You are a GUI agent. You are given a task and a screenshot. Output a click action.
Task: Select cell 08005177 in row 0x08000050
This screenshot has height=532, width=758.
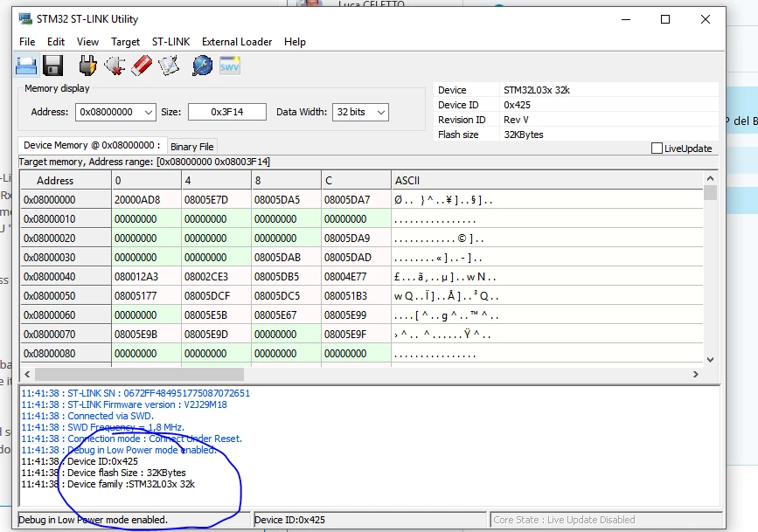pyautogui.click(x=147, y=296)
